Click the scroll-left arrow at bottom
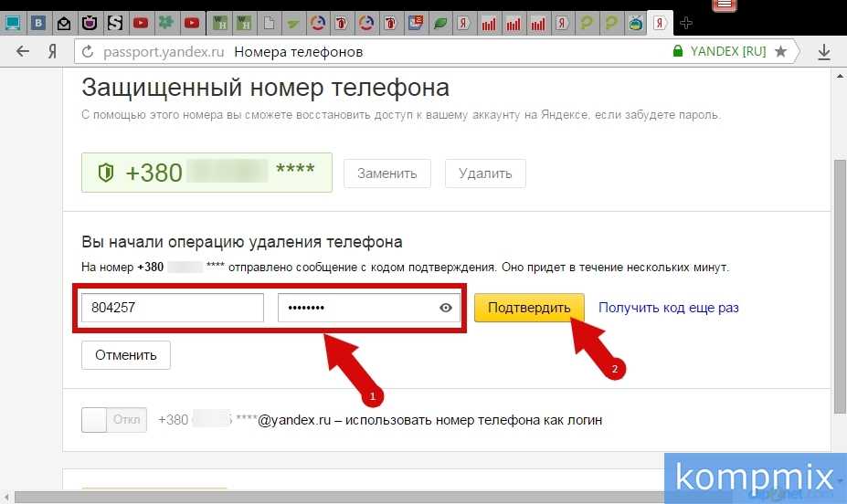This screenshot has height=504, width=847. click(x=6, y=496)
